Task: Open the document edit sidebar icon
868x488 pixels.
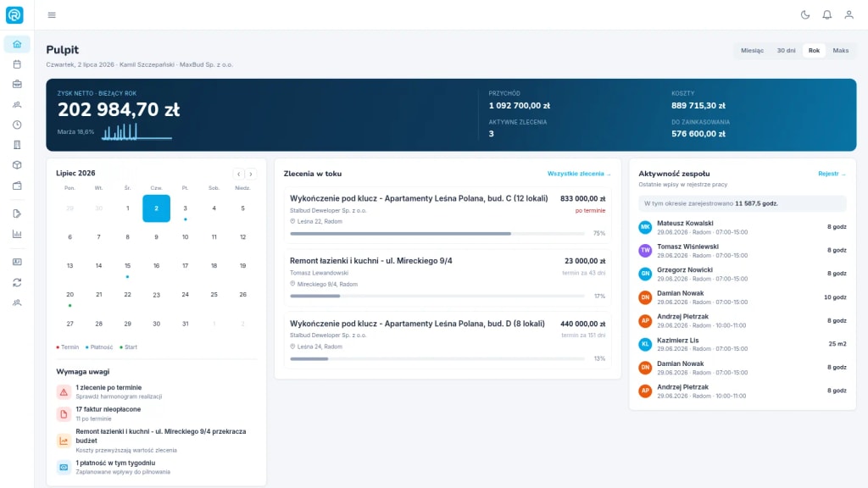Action: pyautogui.click(x=17, y=213)
